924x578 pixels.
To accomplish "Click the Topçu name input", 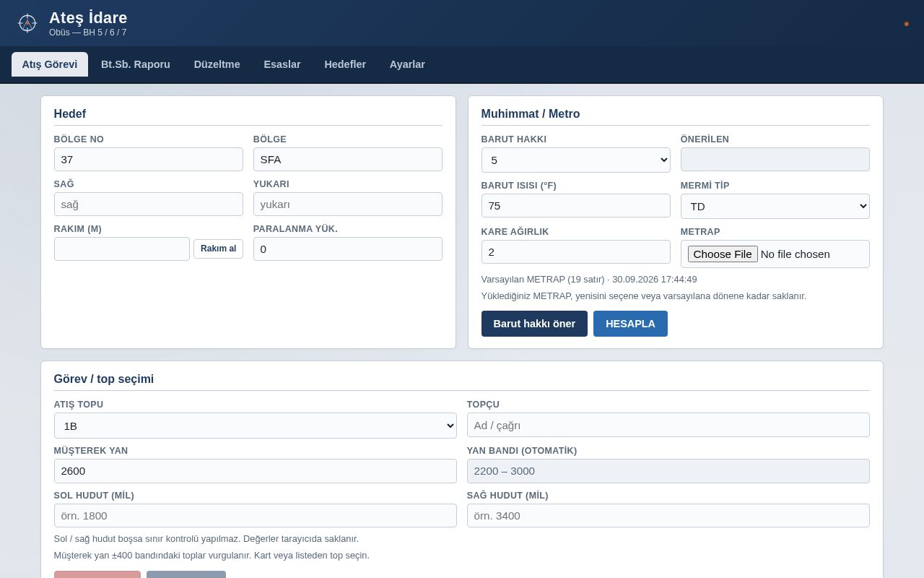I will [668, 425].
